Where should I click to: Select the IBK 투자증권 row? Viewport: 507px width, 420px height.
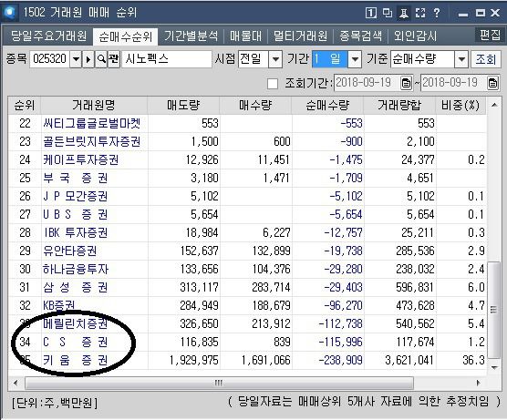tap(247, 232)
